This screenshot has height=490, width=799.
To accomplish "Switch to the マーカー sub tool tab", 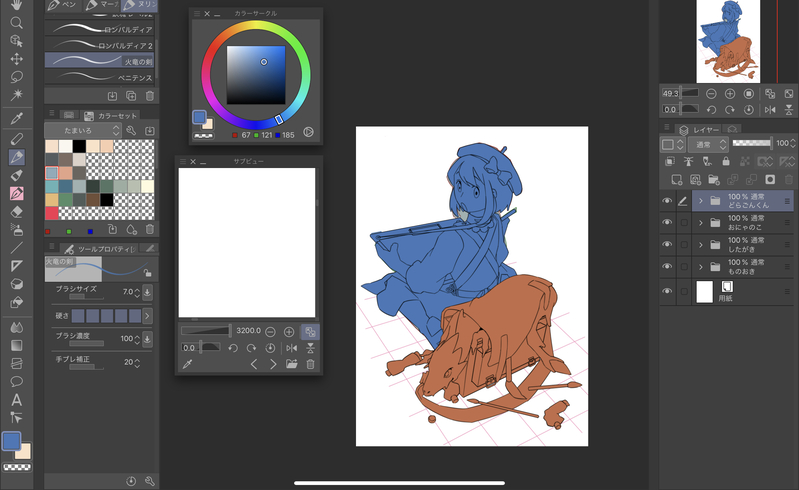I will coord(101,5).
